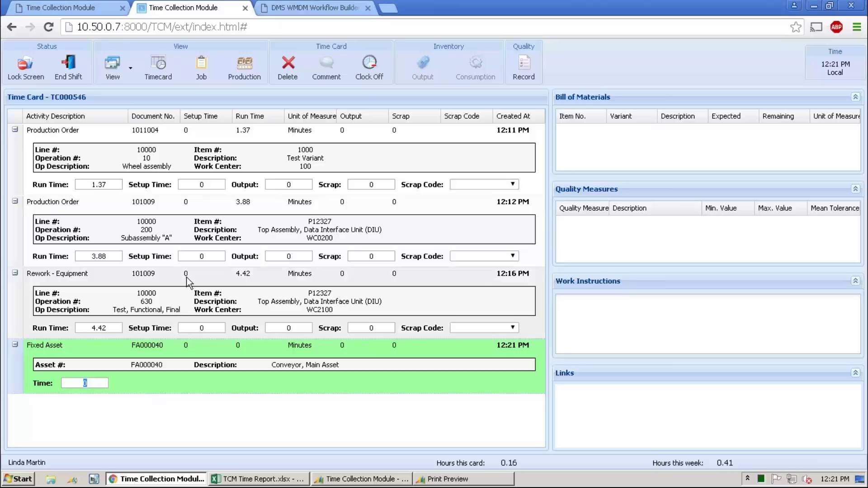Click the Time input field on Fixed Asset row

[85, 383]
